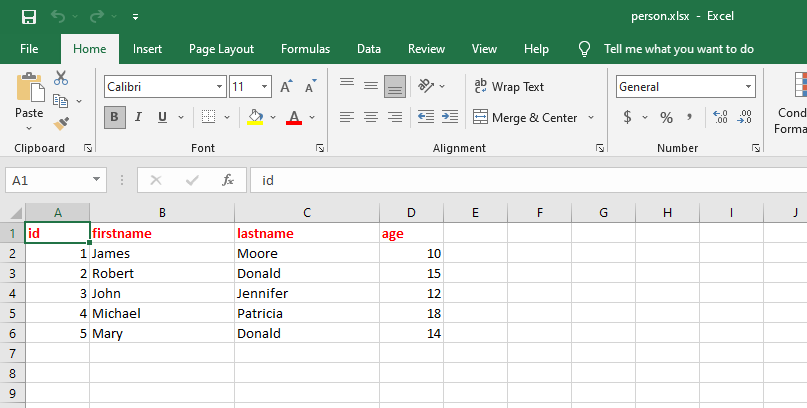Click Decrease Font Size icon
The height and width of the screenshot is (408, 807).
(311, 86)
